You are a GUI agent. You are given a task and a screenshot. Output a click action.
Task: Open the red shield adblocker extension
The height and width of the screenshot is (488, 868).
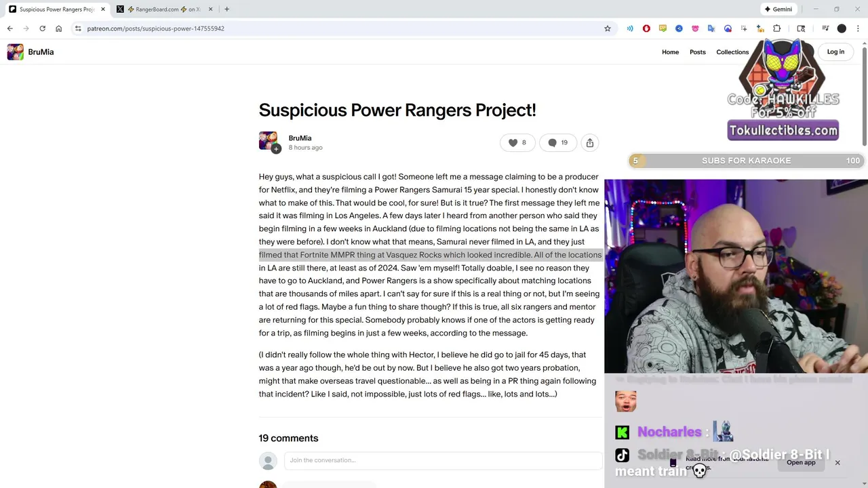click(x=646, y=28)
